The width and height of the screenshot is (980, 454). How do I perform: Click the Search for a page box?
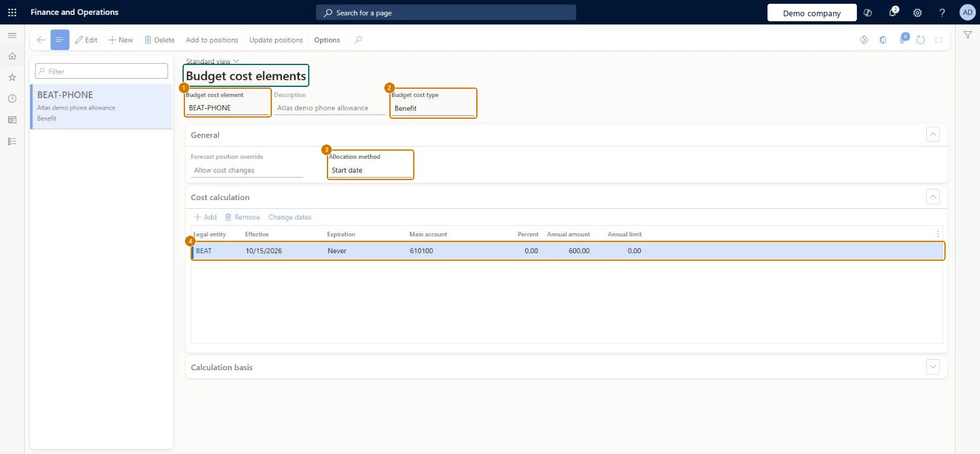[x=446, y=13]
